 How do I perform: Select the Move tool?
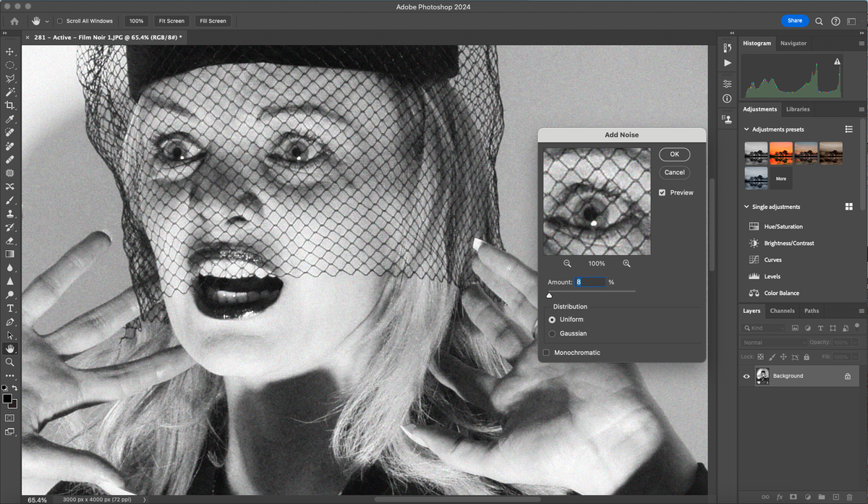pos(10,51)
